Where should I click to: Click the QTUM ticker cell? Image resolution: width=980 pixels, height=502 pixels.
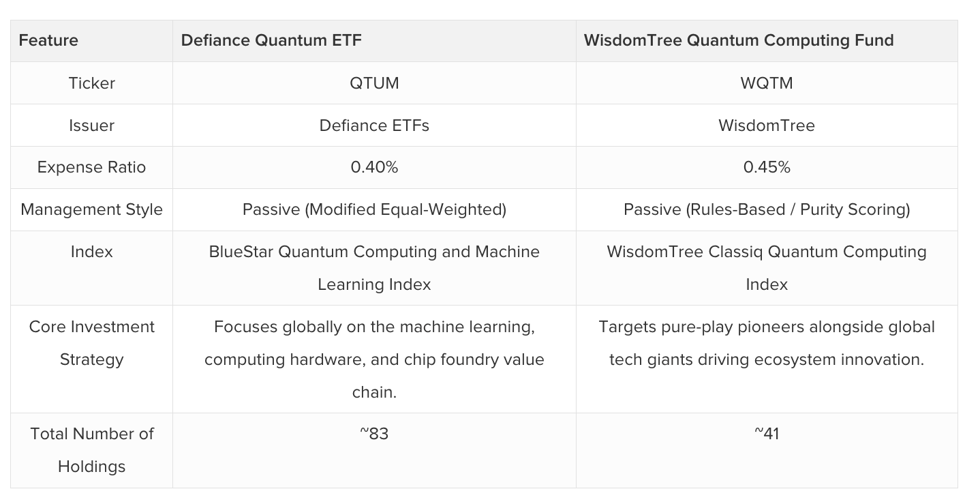pyautogui.click(x=374, y=83)
